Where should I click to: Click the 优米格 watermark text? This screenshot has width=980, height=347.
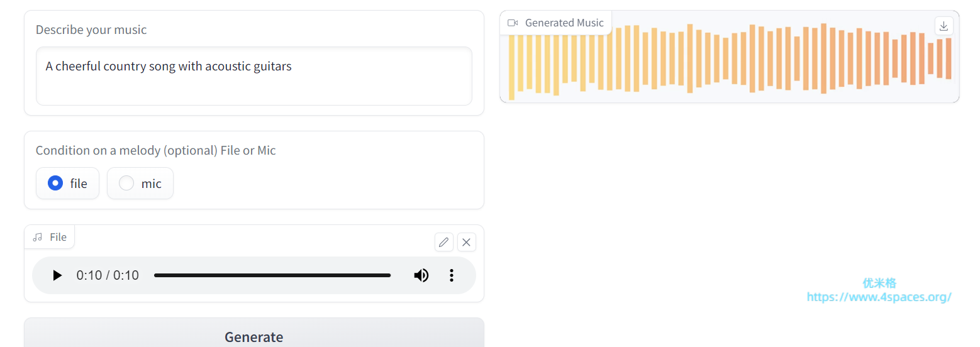click(x=879, y=283)
